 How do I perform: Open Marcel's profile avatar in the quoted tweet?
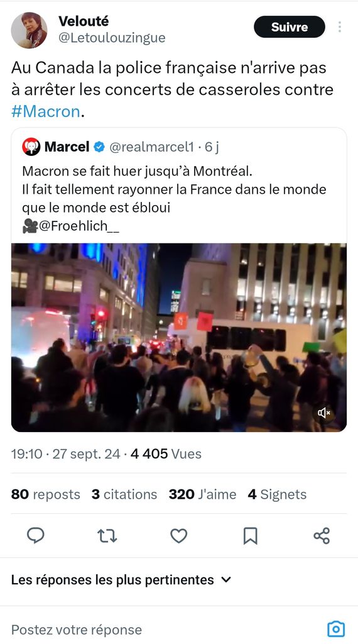coord(31,147)
